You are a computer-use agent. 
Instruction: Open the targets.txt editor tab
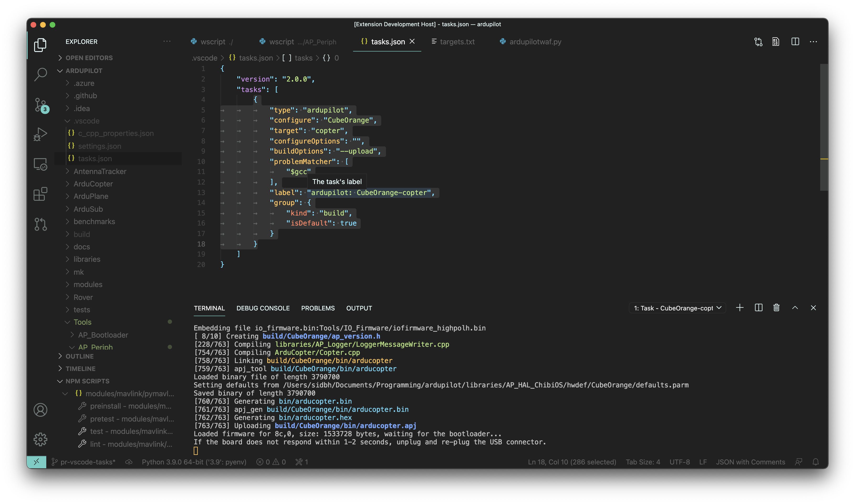pos(453,42)
